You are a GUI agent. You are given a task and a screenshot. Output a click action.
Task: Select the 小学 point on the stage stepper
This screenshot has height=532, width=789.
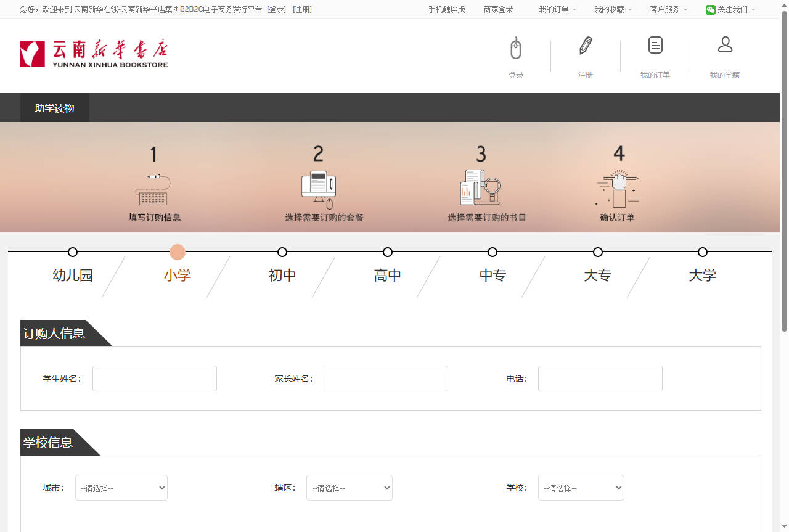[178, 252]
